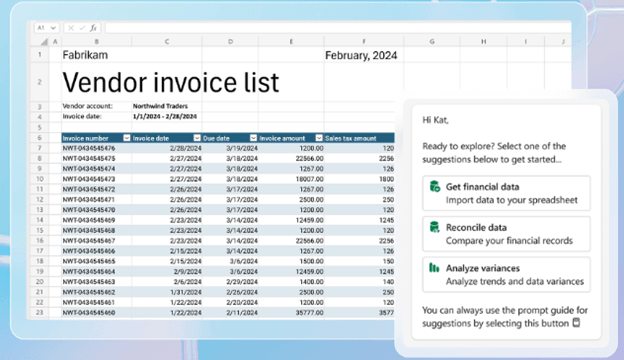The width and height of the screenshot is (624, 360).
Task: Click the confirm checkmark in formula bar
Action: [82, 28]
